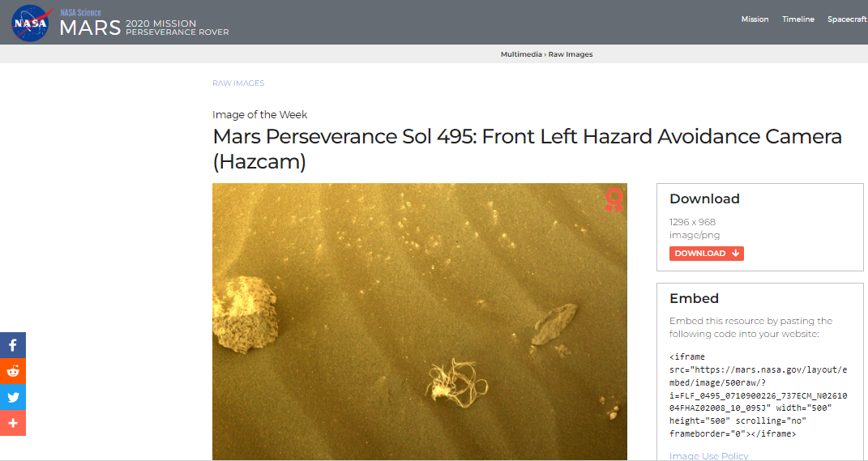Share page on Twitter
The width and height of the screenshot is (868, 461).
pyautogui.click(x=13, y=397)
